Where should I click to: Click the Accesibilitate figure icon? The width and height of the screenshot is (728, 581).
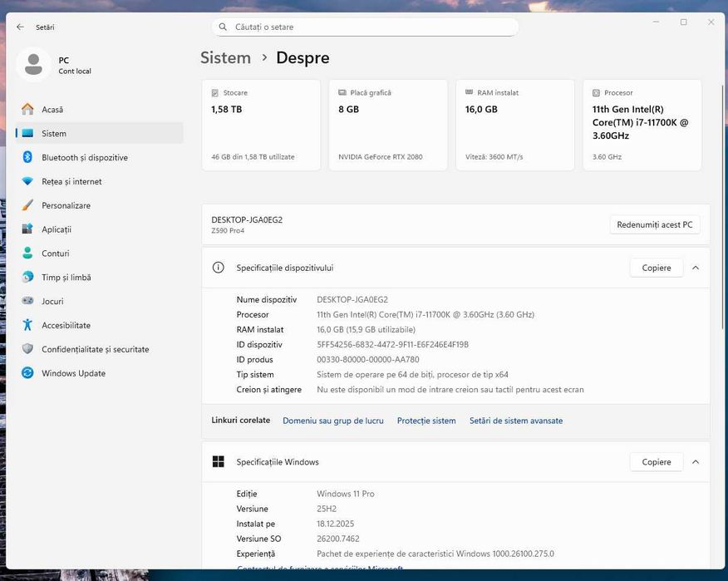pyautogui.click(x=27, y=325)
